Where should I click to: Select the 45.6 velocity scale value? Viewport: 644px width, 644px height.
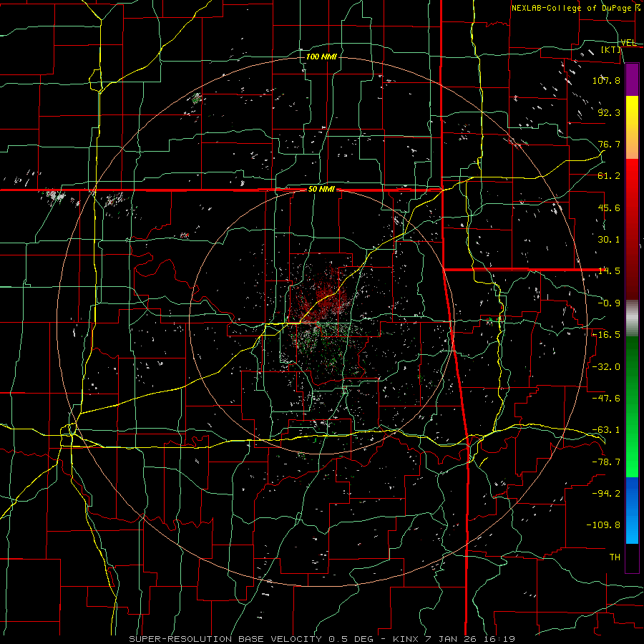pyautogui.click(x=609, y=208)
